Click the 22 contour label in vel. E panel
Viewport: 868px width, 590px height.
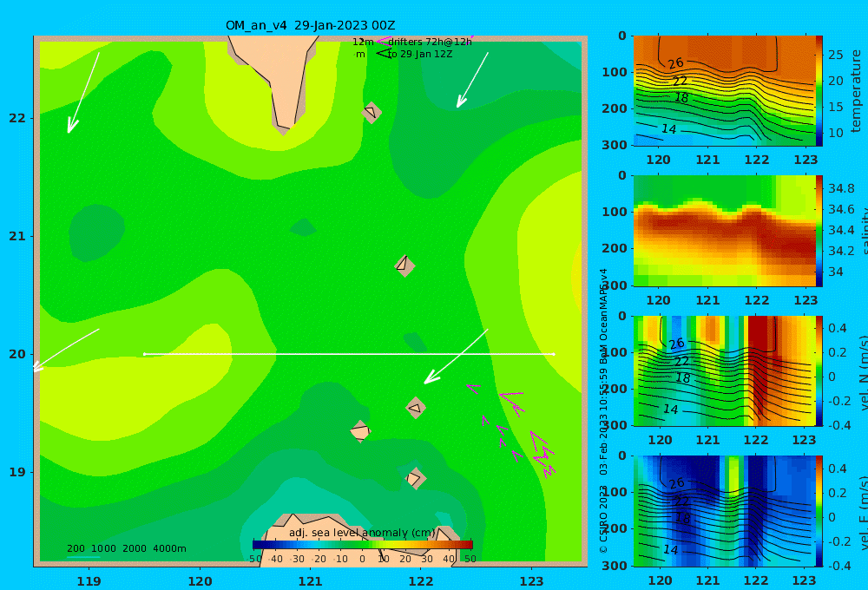point(681,501)
